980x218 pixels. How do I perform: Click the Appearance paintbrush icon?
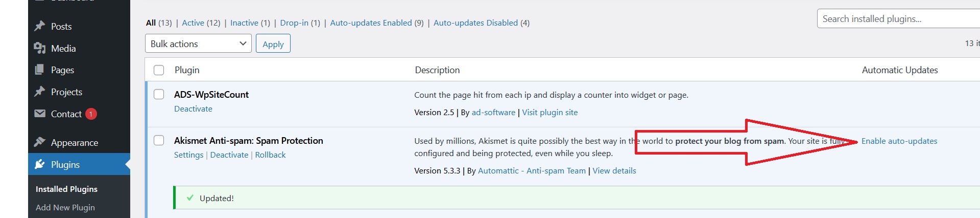(40, 142)
